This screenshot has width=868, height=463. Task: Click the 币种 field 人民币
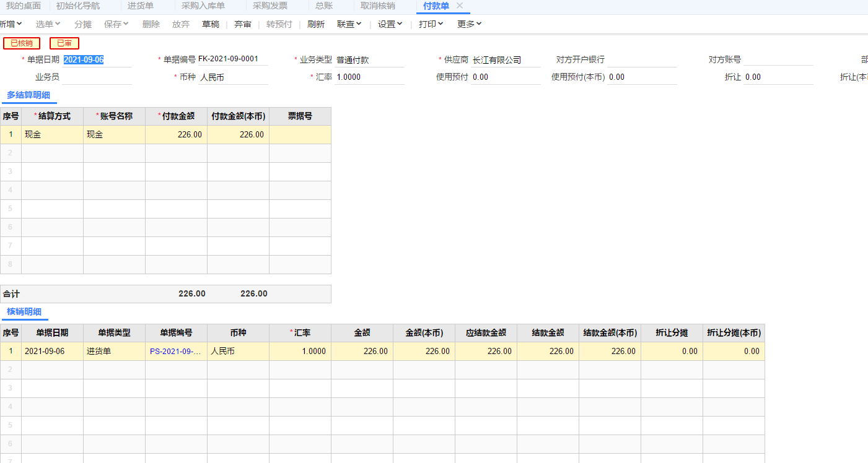tap(233, 77)
